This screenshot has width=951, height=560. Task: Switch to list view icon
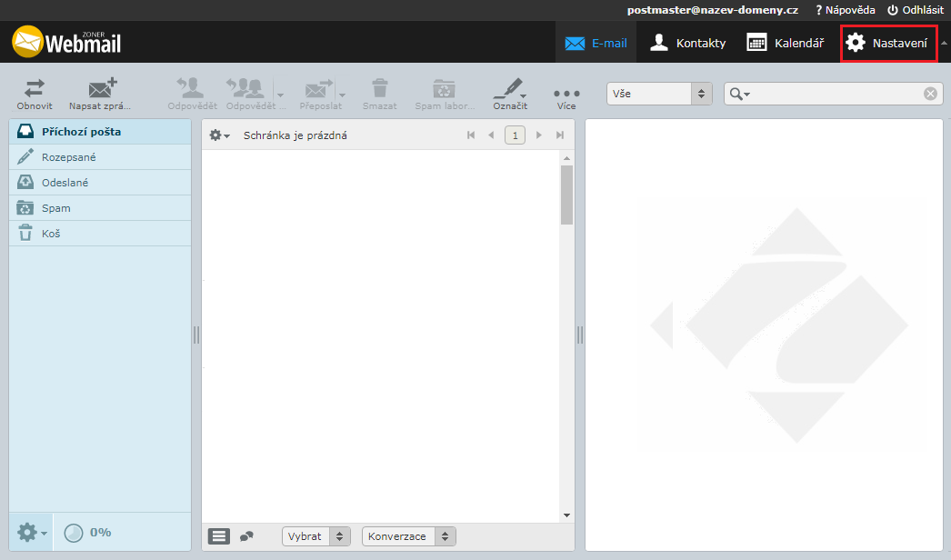[x=219, y=536]
